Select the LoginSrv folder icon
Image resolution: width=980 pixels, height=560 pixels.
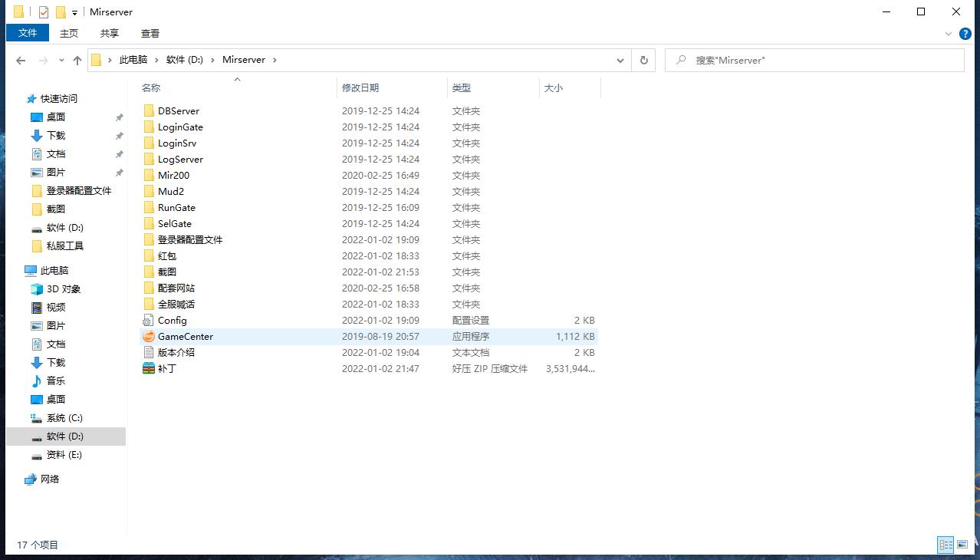[149, 143]
